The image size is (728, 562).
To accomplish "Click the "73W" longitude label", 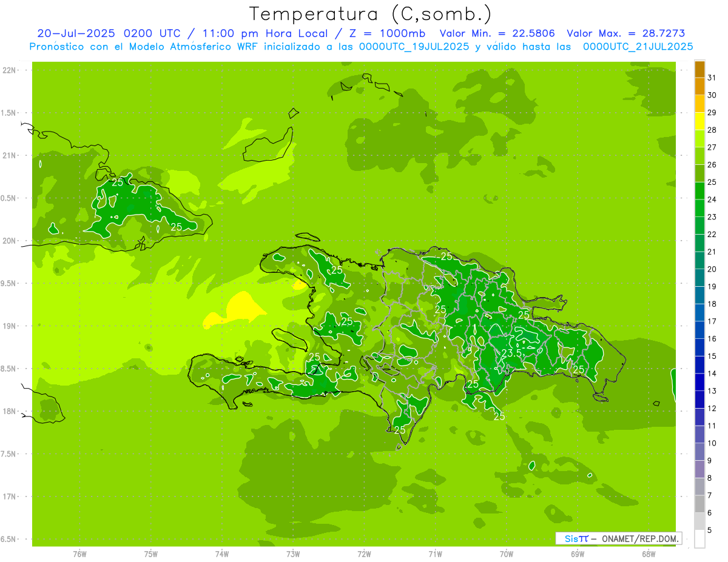I will pos(293,554).
